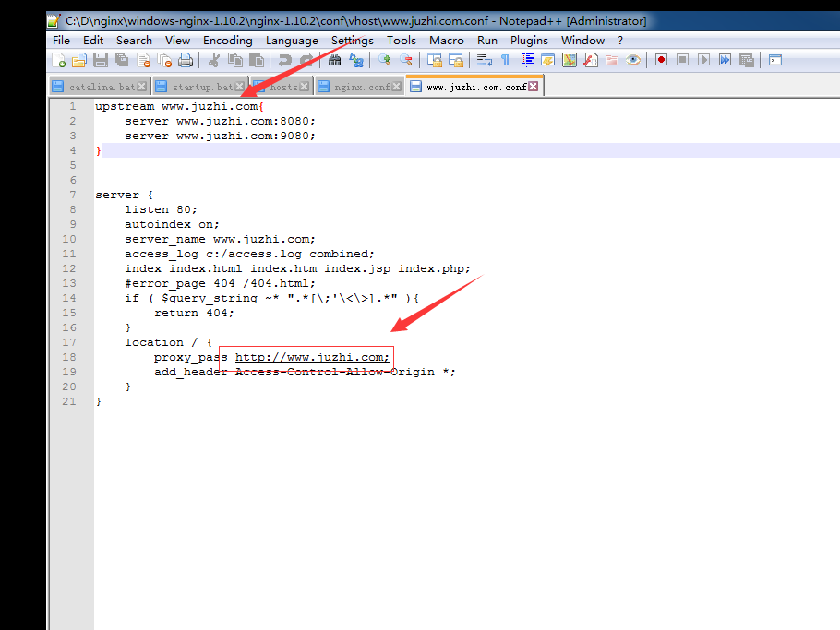Open the user defined language dialog icon
The image size is (840, 630).
tap(548, 61)
